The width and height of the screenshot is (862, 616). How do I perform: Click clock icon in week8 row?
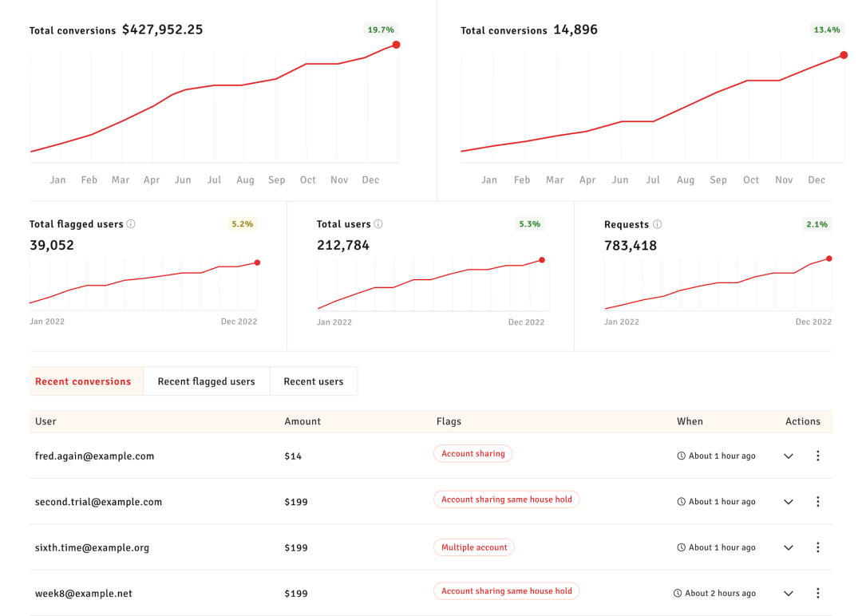tap(678, 593)
